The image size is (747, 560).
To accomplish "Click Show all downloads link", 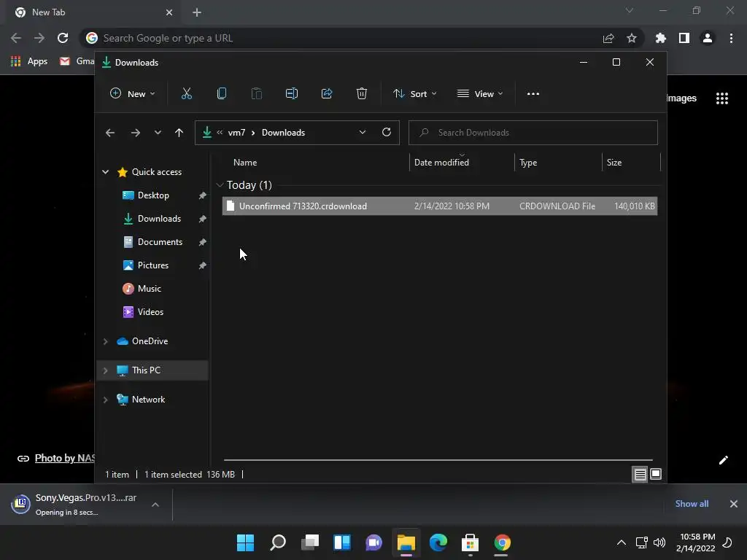I will click(x=692, y=504).
